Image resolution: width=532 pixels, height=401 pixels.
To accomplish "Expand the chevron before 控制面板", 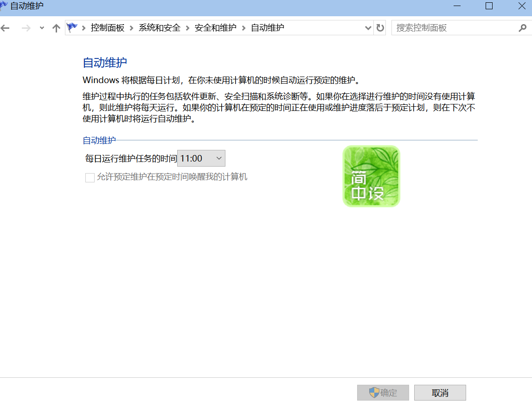I will click(x=84, y=28).
